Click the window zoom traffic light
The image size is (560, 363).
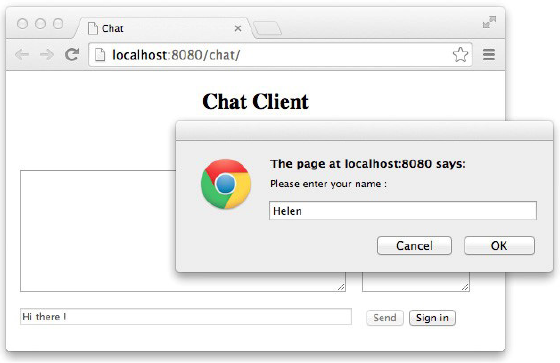coord(58,24)
